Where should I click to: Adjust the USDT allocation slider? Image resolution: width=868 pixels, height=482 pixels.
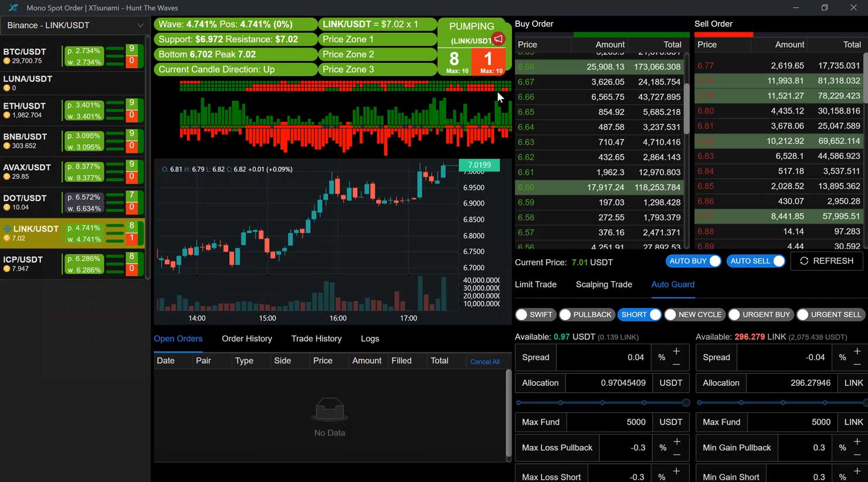tap(602, 403)
